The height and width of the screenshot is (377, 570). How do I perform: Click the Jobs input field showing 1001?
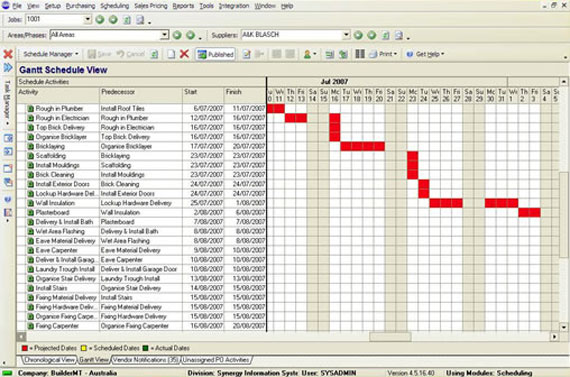55,19
